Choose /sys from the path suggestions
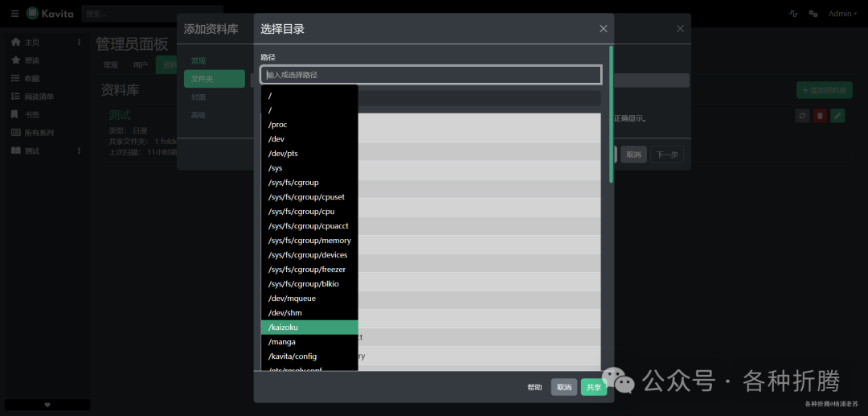Screen dimensions: 868x416 coord(309,168)
